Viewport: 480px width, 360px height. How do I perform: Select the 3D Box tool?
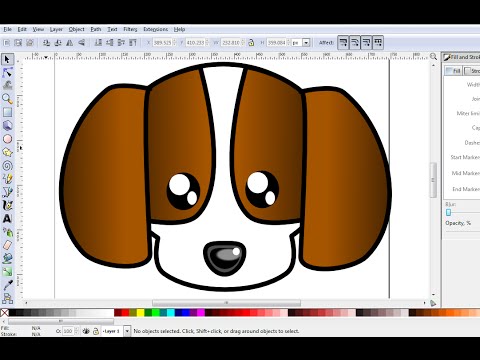point(7,126)
